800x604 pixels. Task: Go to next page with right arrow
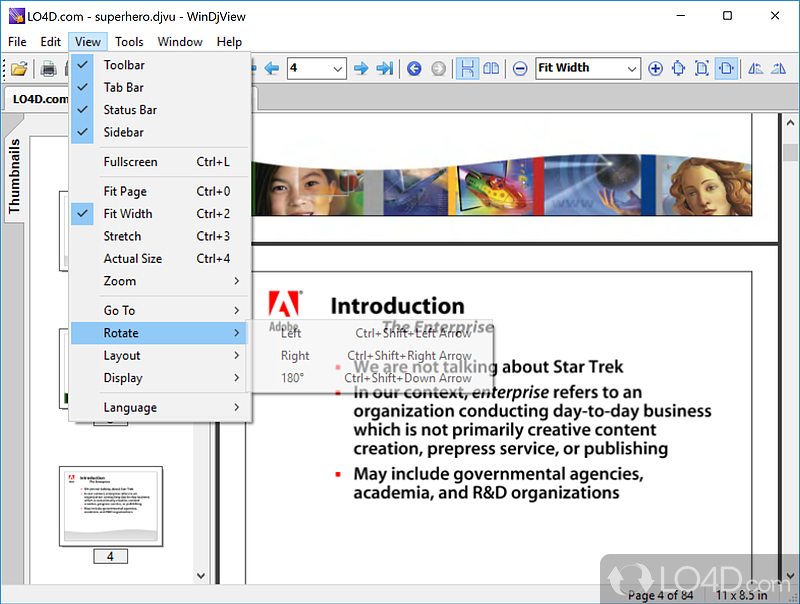click(361, 68)
